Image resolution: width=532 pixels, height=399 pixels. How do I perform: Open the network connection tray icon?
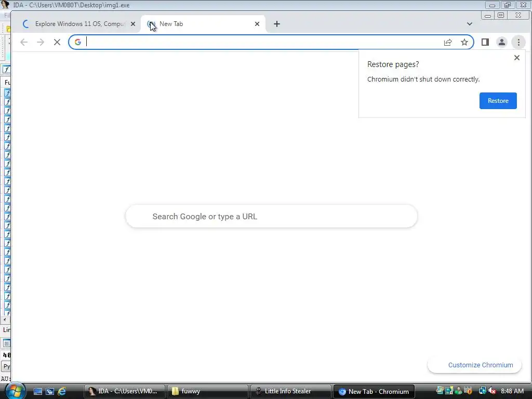pos(482,391)
